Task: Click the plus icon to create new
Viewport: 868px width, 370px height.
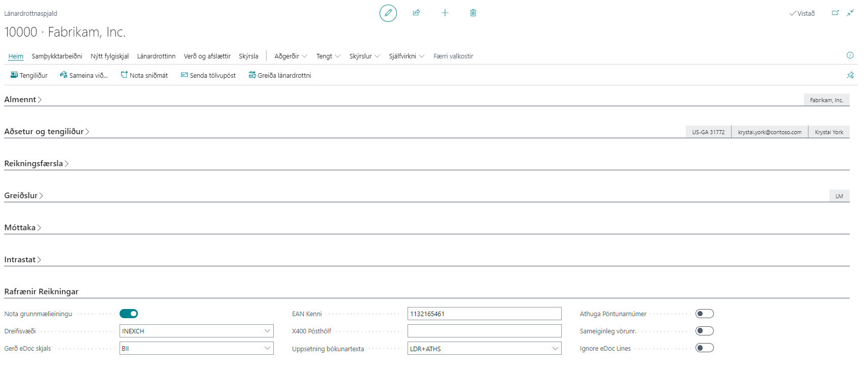Action: click(x=445, y=13)
